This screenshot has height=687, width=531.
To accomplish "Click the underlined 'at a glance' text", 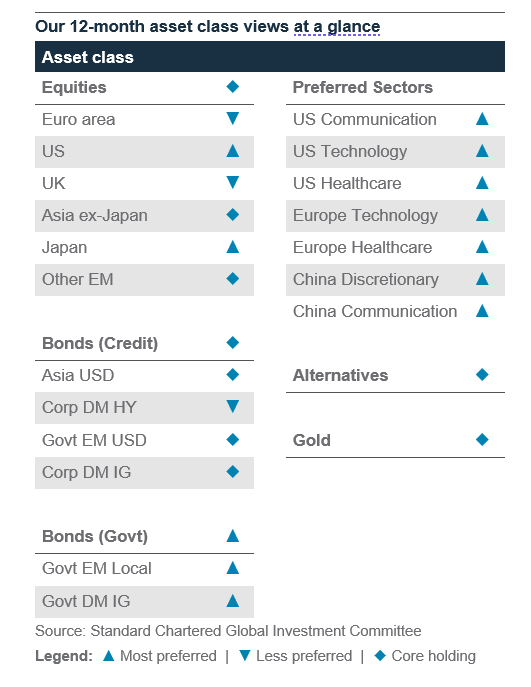I will 336,27.
